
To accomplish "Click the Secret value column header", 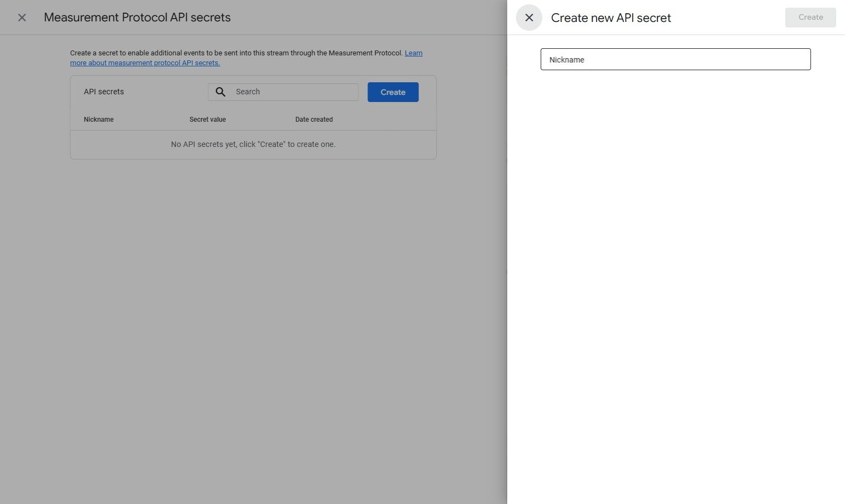I will pos(207,119).
